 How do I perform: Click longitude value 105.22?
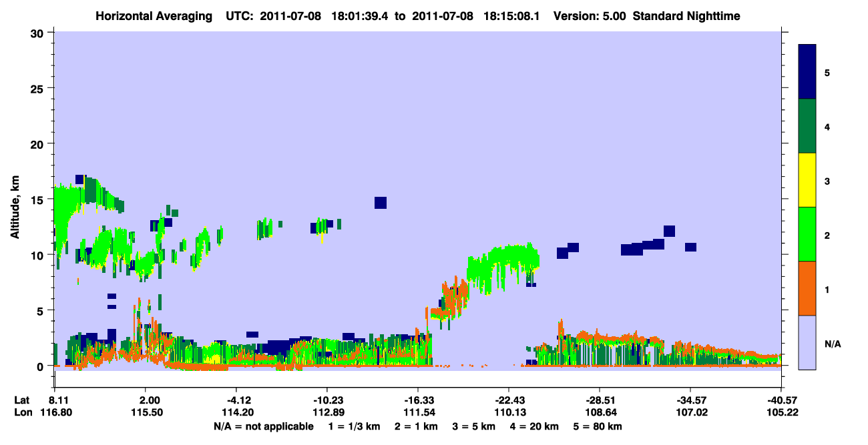(x=781, y=413)
